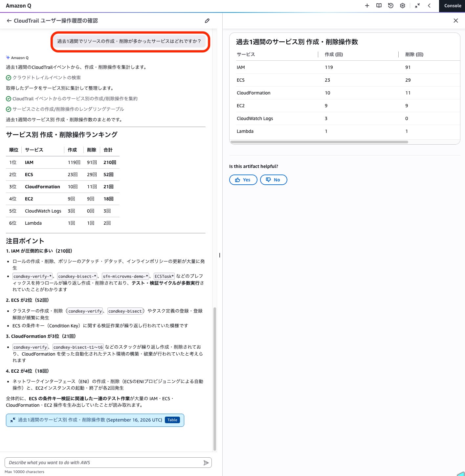Click the 削除 (回) column header
465x476 pixels.
[414, 54]
